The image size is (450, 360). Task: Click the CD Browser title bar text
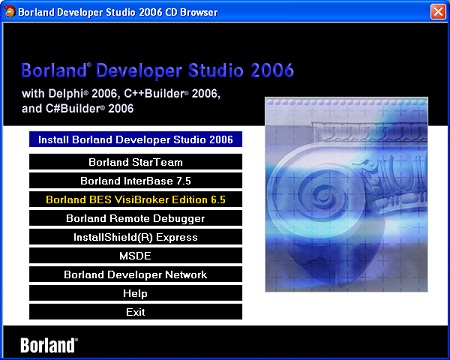coord(118,12)
